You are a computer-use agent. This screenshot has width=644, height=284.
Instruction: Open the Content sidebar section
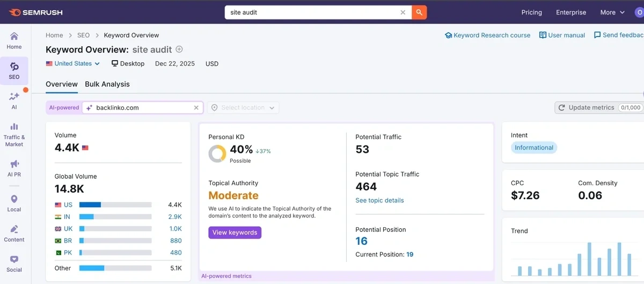pos(14,234)
